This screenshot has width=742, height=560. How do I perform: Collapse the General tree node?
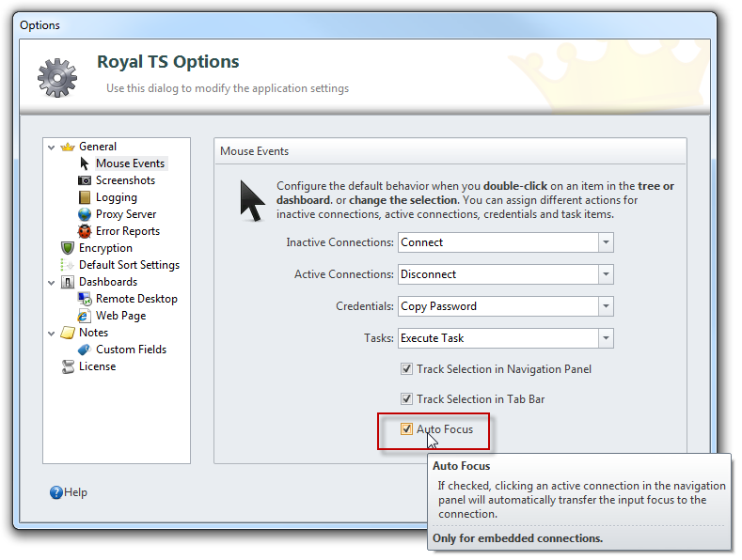point(51,148)
